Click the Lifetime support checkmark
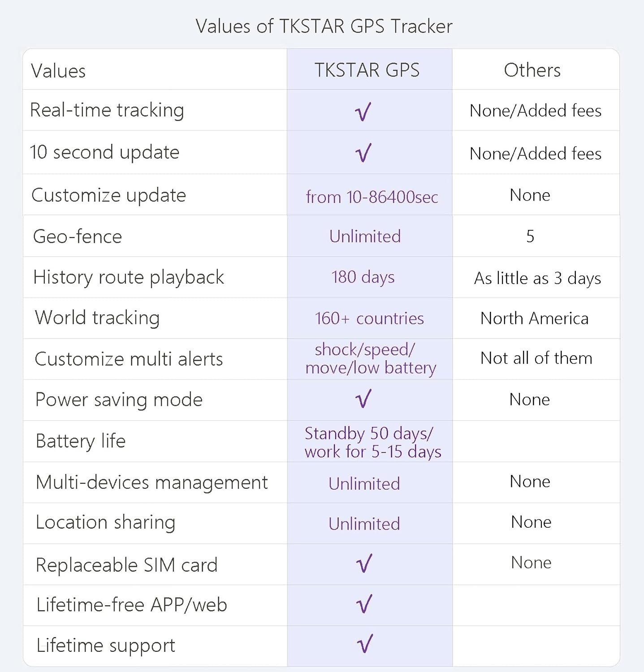The height and width of the screenshot is (672, 644). [x=364, y=644]
